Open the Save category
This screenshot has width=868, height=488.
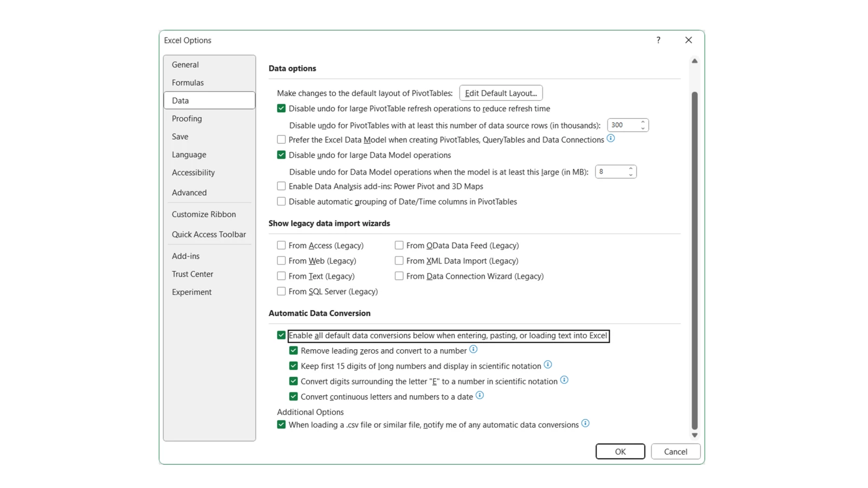pyautogui.click(x=209, y=137)
